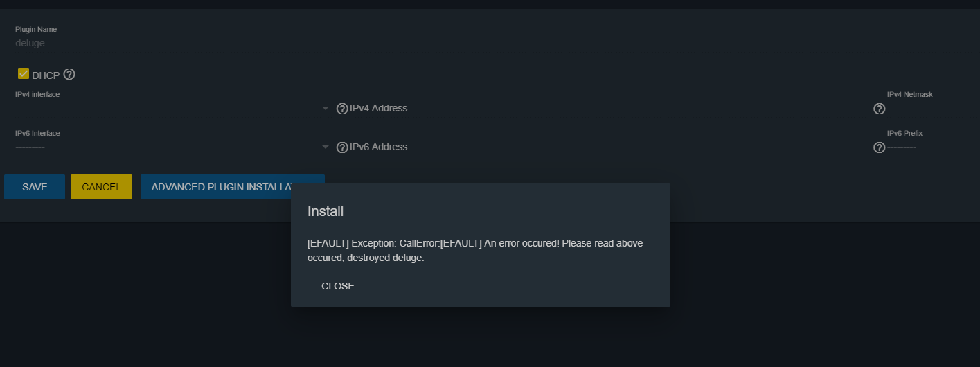Image resolution: width=980 pixels, height=367 pixels.
Task: Click help icon beside IPv4 interface dropdown arrow
Action: coord(342,109)
